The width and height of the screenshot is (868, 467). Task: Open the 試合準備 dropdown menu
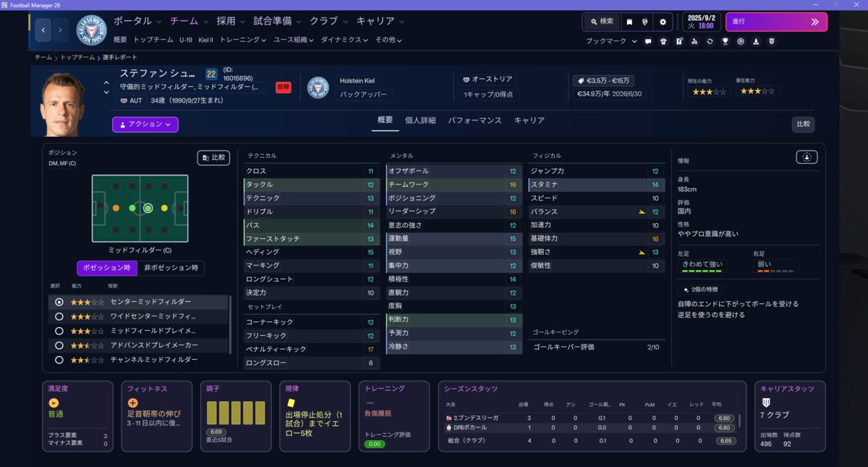(277, 21)
